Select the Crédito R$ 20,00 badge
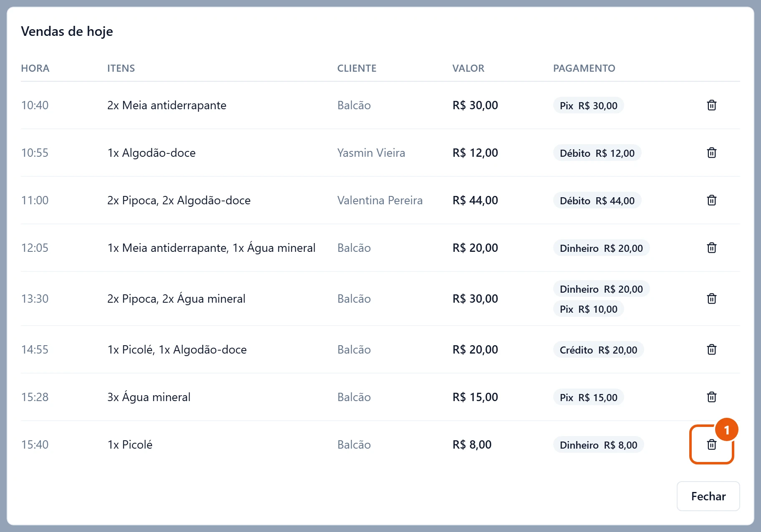Viewport: 761px width, 532px height. point(598,350)
